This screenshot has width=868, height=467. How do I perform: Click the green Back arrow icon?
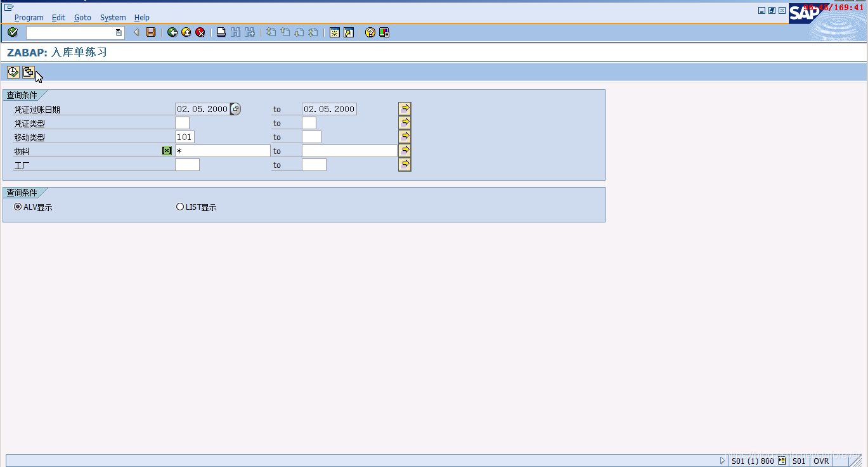(x=172, y=32)
